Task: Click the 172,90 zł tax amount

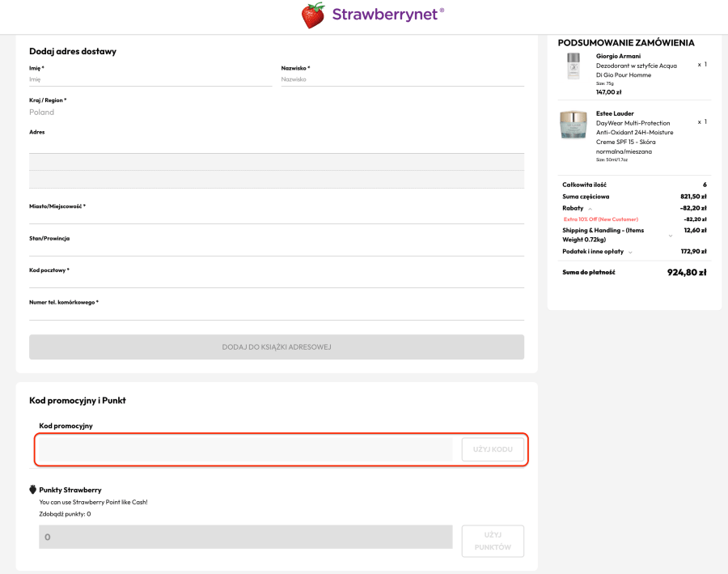Action: click(694, 252)
